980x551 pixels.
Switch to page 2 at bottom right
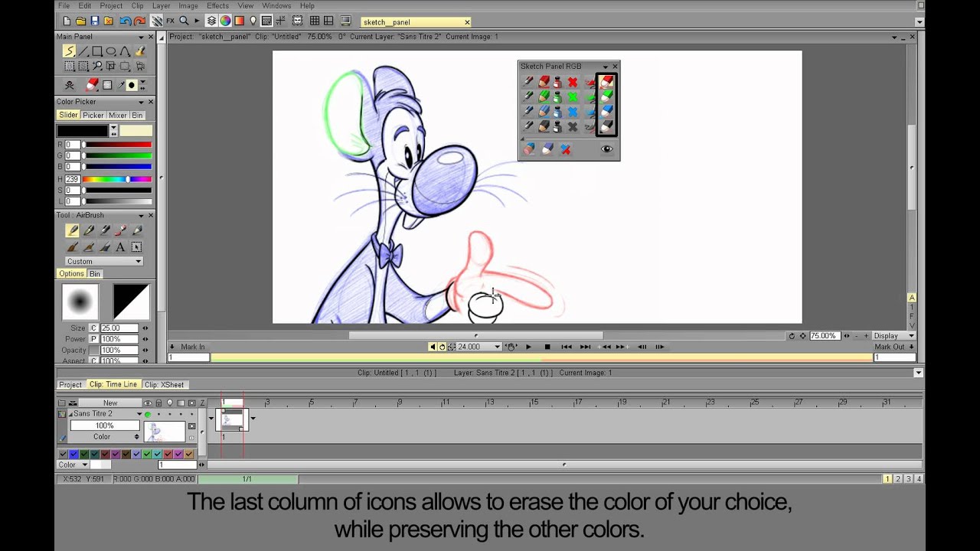click(x=898, y=479)
